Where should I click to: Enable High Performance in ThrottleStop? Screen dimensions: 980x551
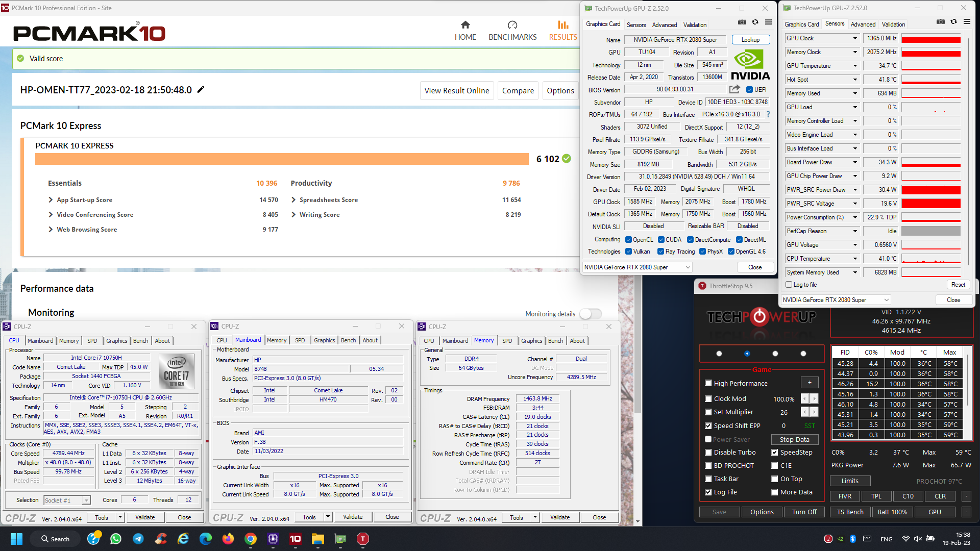click(x=708, y=383)
